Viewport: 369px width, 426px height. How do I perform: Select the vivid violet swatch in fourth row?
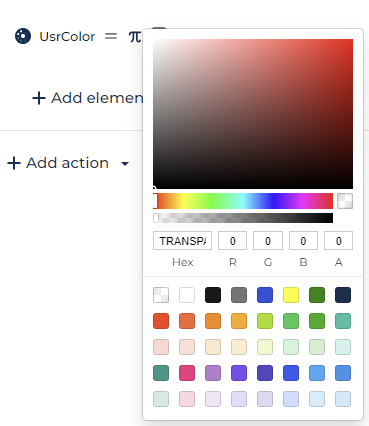(x=239, y=373)
